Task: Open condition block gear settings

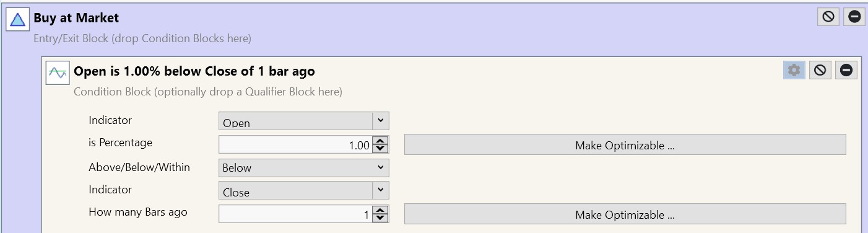Action: [x=794, y=71]
